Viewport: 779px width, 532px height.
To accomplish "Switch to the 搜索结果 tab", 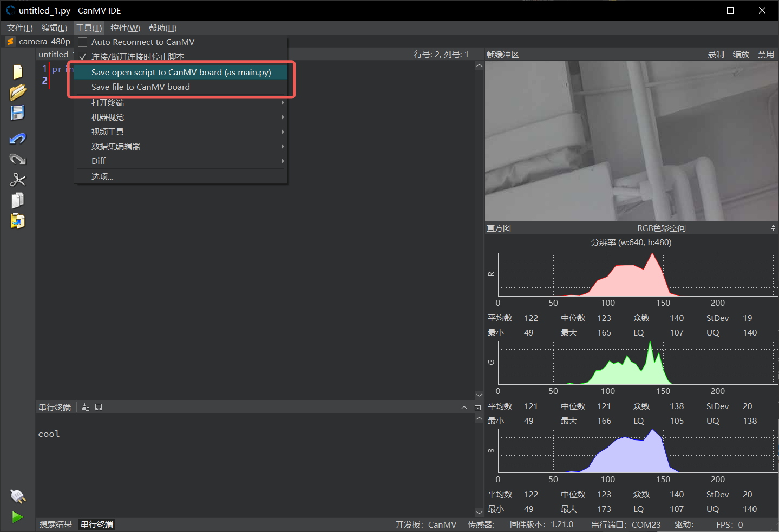I will click(x=56, y=524).
